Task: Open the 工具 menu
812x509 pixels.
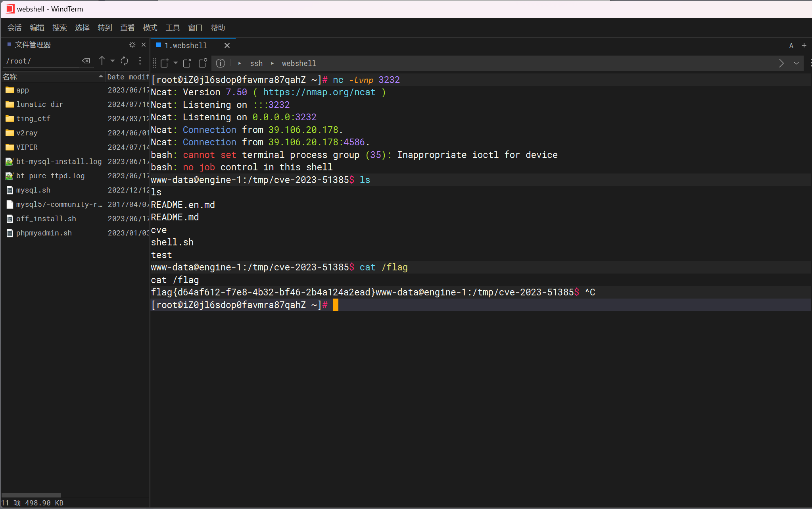Action: (x=173, y=28)
